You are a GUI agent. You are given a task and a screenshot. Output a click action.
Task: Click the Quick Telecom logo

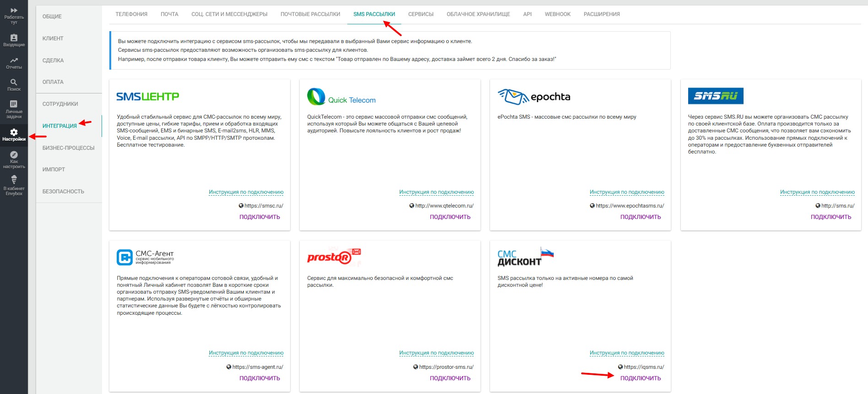(x=341, y=97)
